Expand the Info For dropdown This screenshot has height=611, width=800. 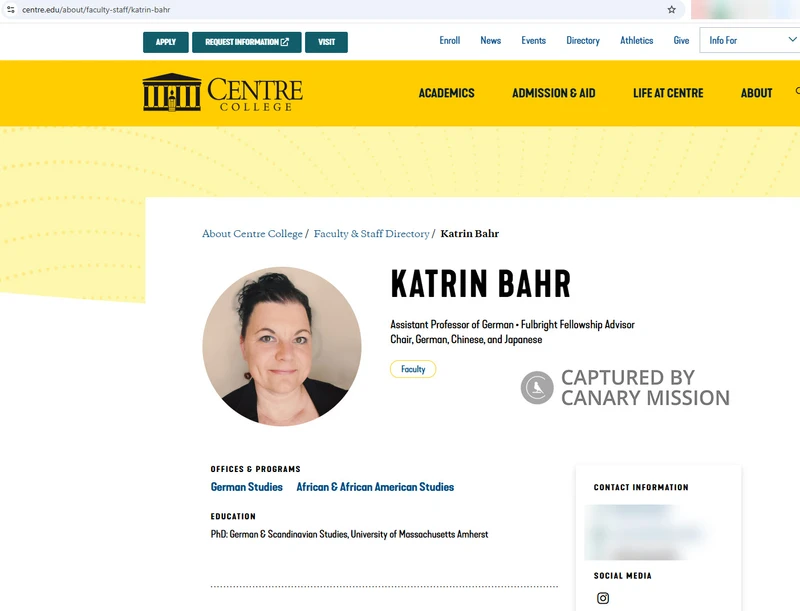tap(749, 40)
